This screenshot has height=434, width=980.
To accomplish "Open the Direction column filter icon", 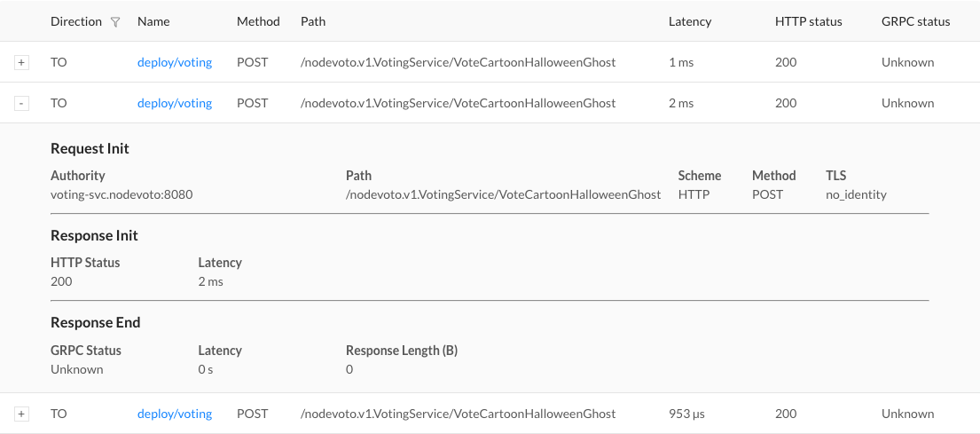I will tap(114, 22).
